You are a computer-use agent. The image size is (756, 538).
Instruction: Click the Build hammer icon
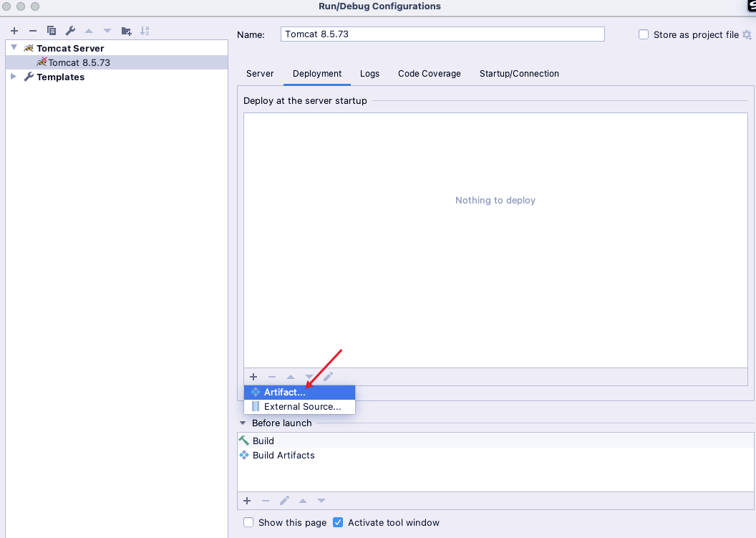[244, 441]
